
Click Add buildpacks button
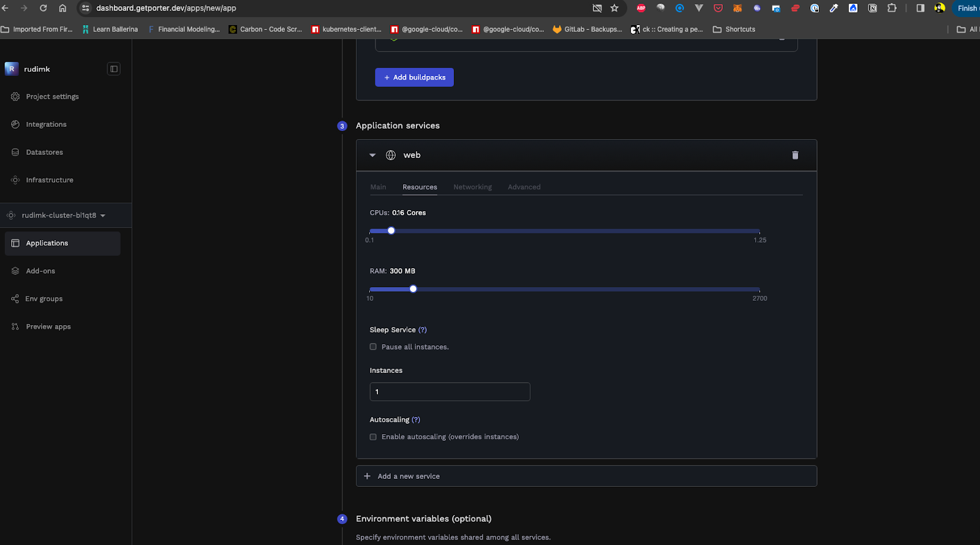(x=415, y=77)
